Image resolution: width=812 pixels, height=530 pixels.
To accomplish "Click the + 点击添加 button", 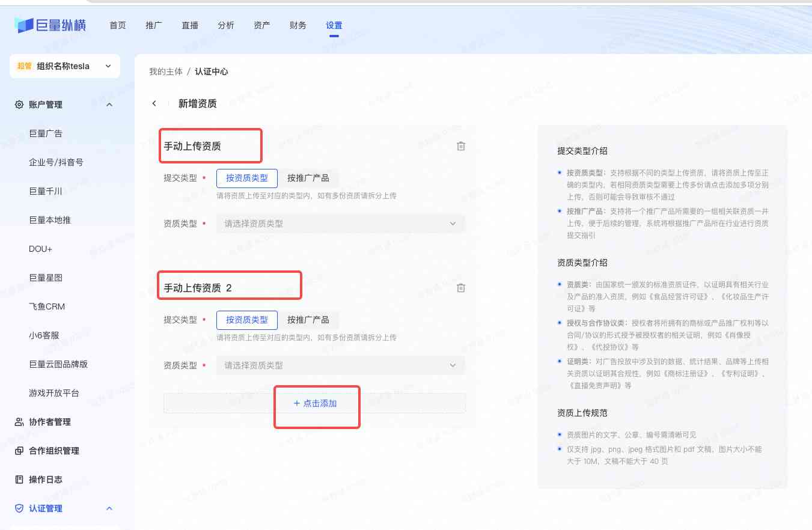I will (x=315, y=403).
